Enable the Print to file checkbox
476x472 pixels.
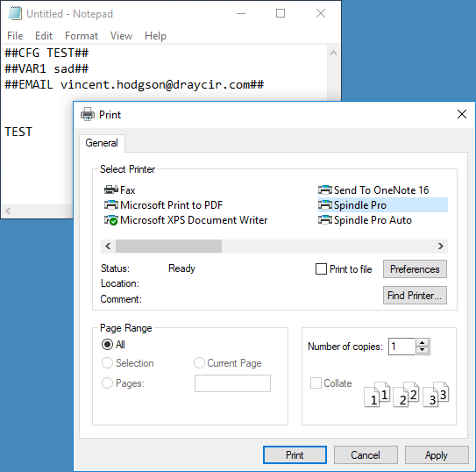pyautogui.click(x=321, y=269)
